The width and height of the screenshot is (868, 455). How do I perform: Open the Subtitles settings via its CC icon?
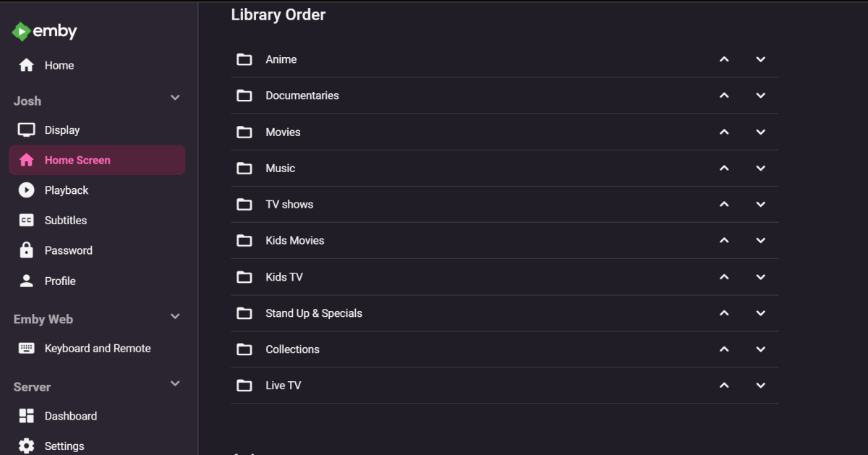pos(27,220)
